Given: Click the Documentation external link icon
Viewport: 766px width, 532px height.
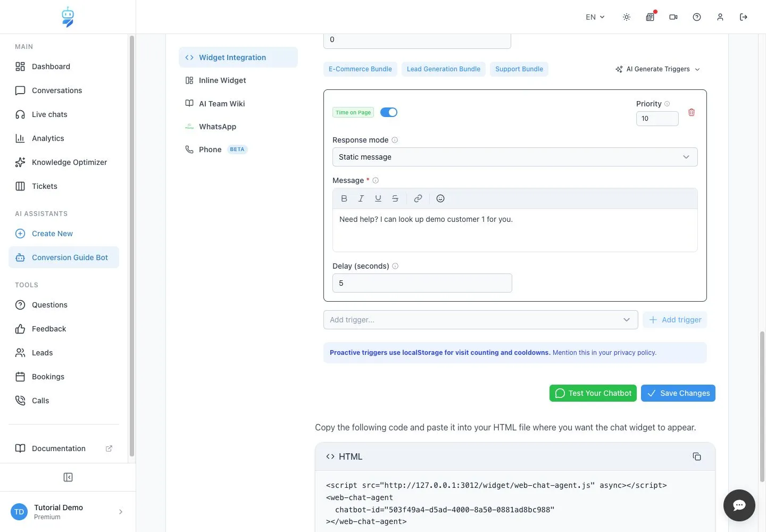Looking at the screenshot, I should point(109,448).
